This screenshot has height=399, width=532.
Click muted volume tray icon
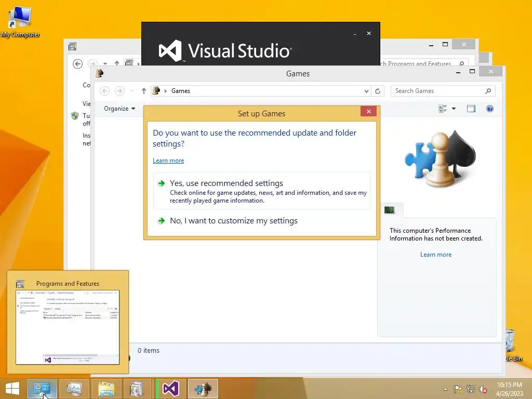click(483, 389)
